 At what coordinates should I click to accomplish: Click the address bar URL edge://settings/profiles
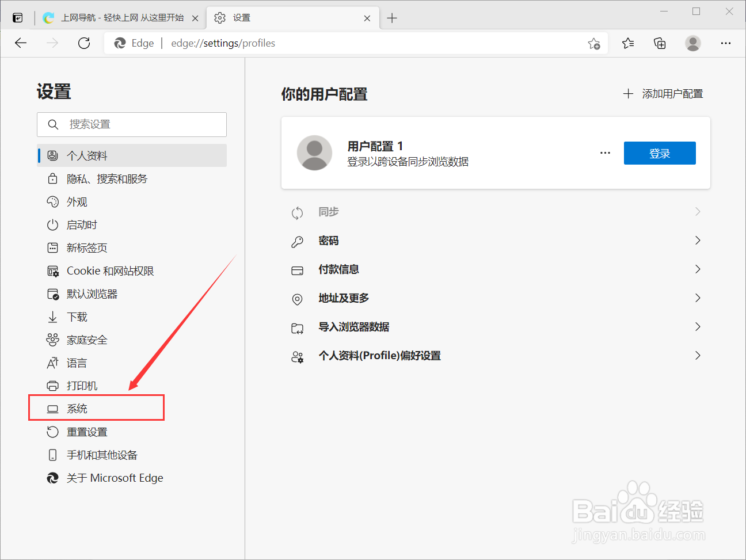pyautogui.click(x=223, y=43)
